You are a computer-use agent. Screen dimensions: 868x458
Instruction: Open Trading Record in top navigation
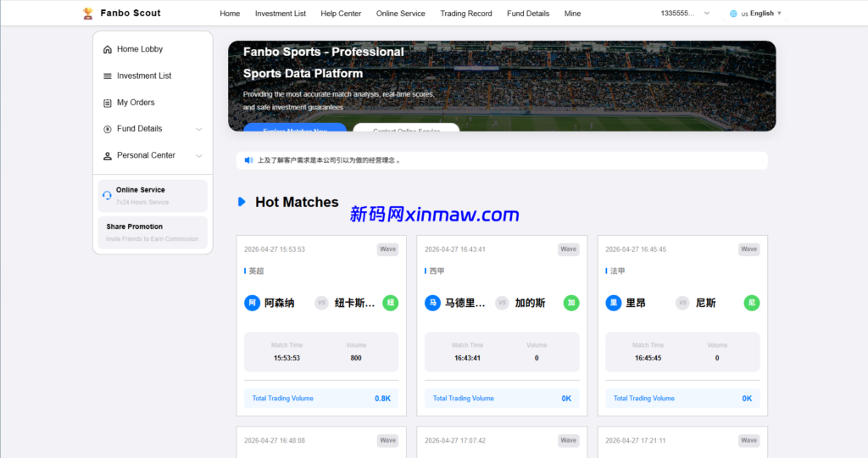tap(465, 14)
